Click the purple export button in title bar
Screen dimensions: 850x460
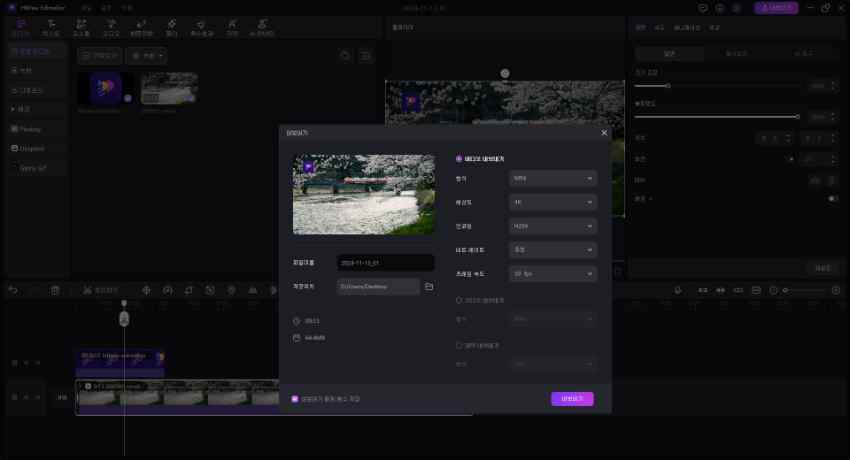[776, 8]
